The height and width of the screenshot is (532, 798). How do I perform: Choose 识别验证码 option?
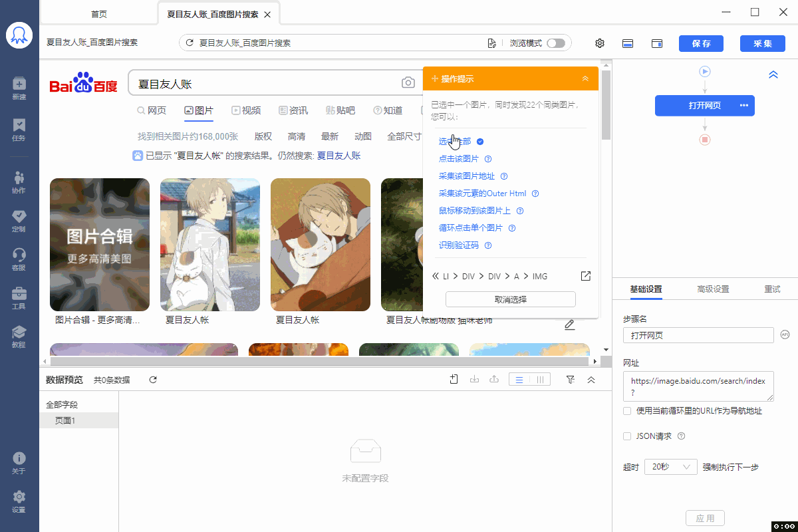[458, 245]
